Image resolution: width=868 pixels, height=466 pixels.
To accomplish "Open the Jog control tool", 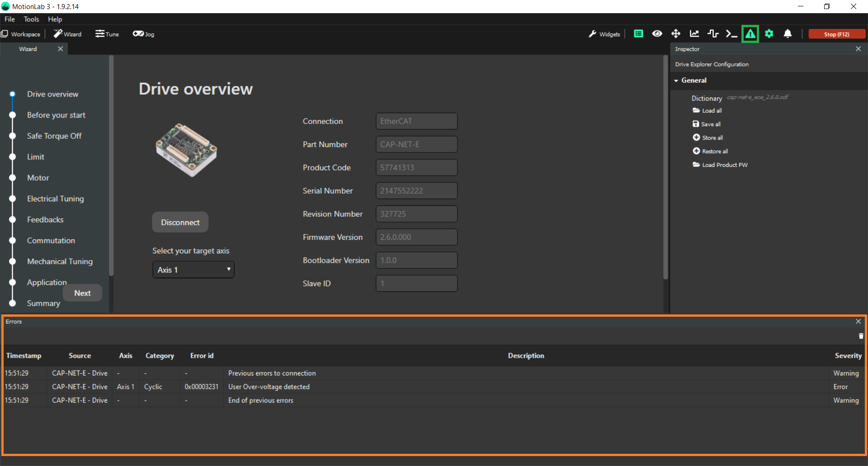I will tap(143, 34).
